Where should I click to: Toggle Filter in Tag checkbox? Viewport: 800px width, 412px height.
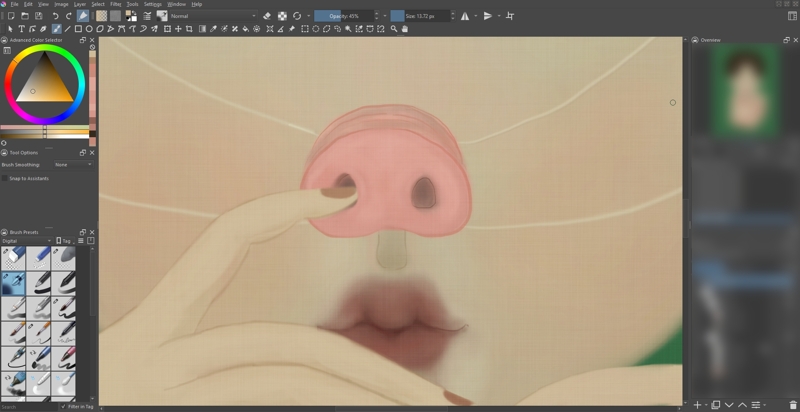(63, 406)
